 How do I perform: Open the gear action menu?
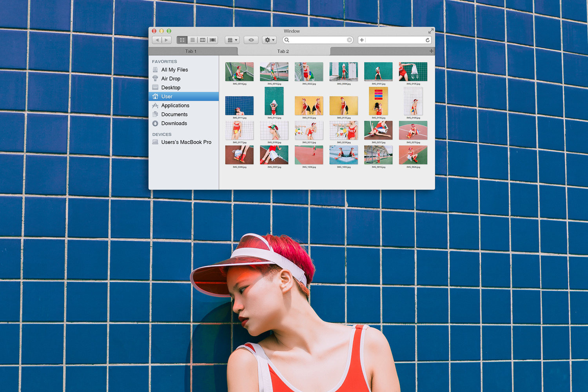[269, 40]
